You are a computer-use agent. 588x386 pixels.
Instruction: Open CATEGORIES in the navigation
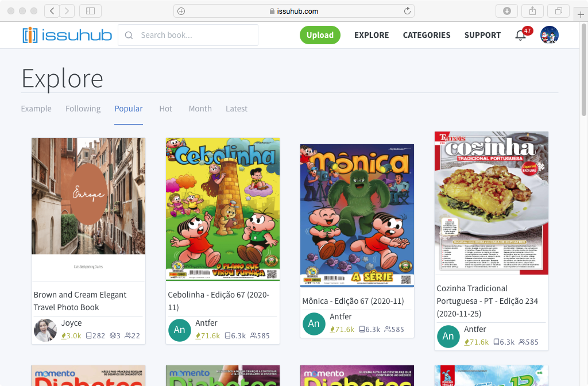coord(427,35)
